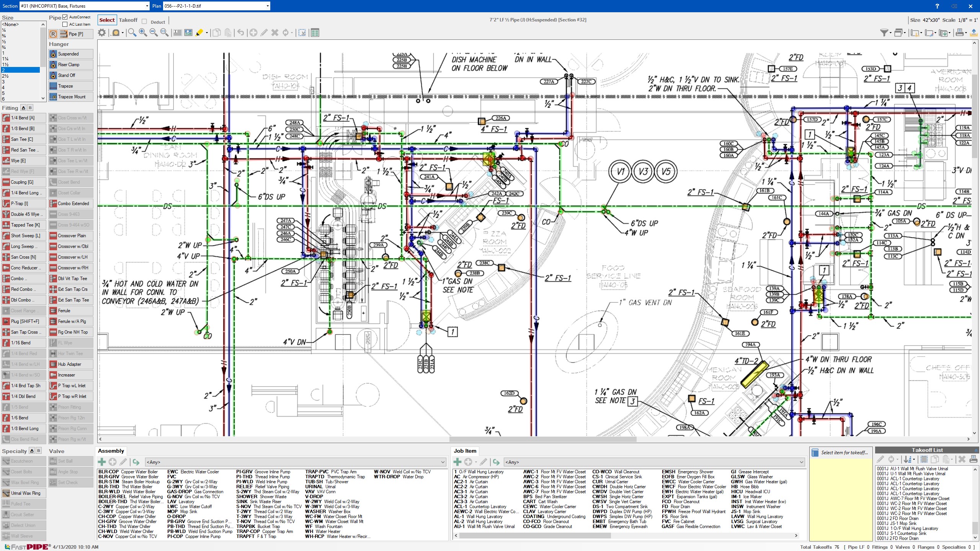Select the Job Item tab
980x551 pixels.
(465, 451)
